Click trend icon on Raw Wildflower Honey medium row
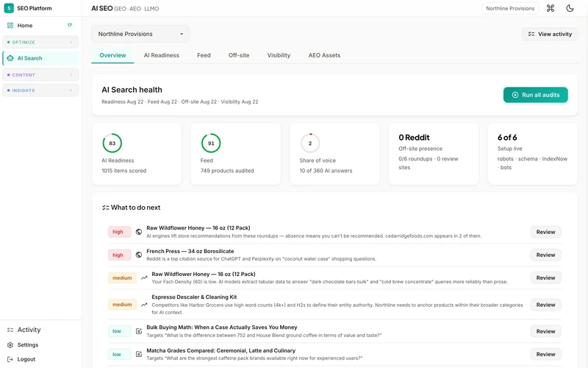The height and width of the screenshot is (368, 588). 144,278
